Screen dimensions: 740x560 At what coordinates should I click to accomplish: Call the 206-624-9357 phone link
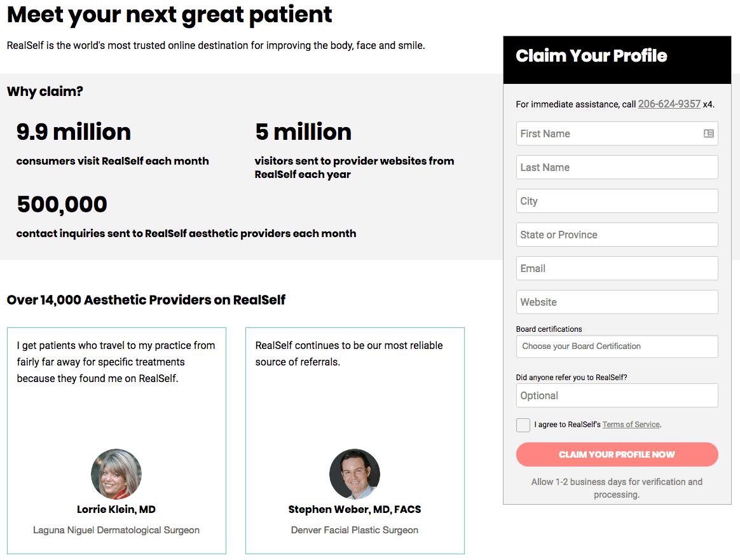(x=669, y=104)
